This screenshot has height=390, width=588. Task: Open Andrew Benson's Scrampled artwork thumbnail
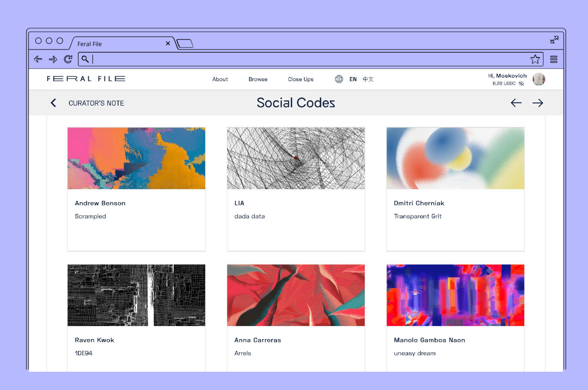136,158
